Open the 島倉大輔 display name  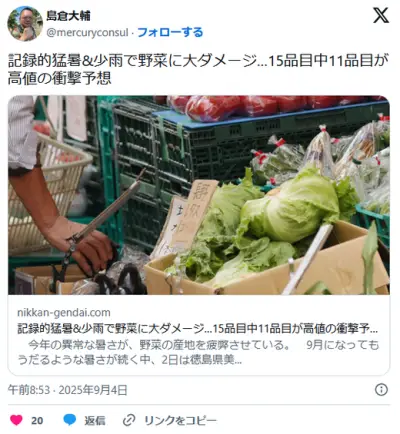[68, 16]
